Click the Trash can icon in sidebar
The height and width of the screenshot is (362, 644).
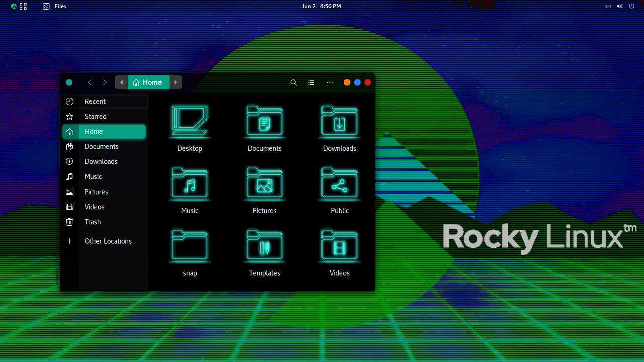[x=70, y=222]
